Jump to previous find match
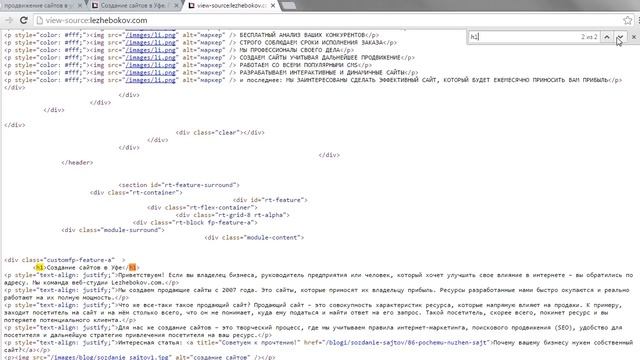Image resolution: width=640 pixels, height=360 pixels. (x=607, y=37)
